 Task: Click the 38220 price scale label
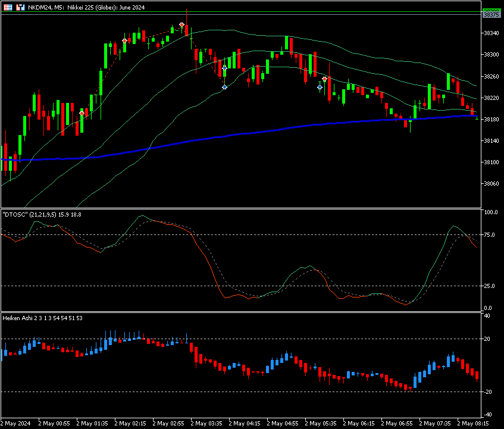point(492,98)
